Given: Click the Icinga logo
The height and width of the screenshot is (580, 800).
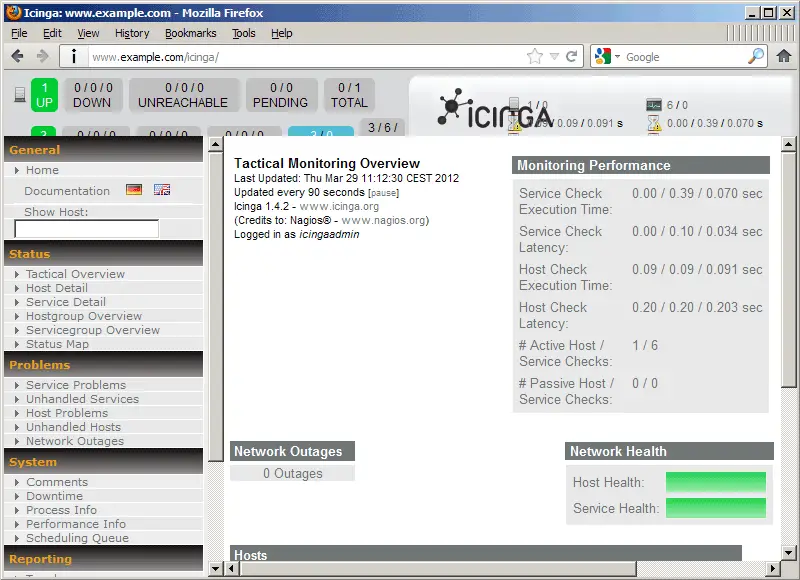Looking at the screenshot, I should [495, 110].
